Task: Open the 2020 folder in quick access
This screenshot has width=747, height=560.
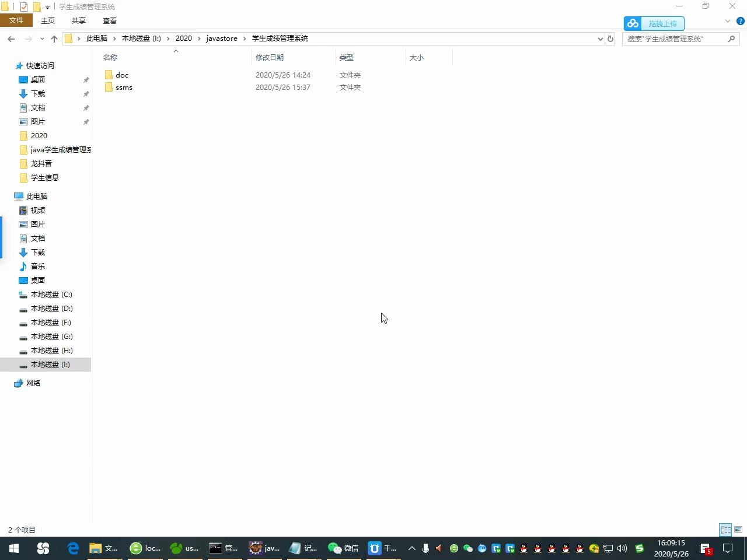Action: point(39,136)
